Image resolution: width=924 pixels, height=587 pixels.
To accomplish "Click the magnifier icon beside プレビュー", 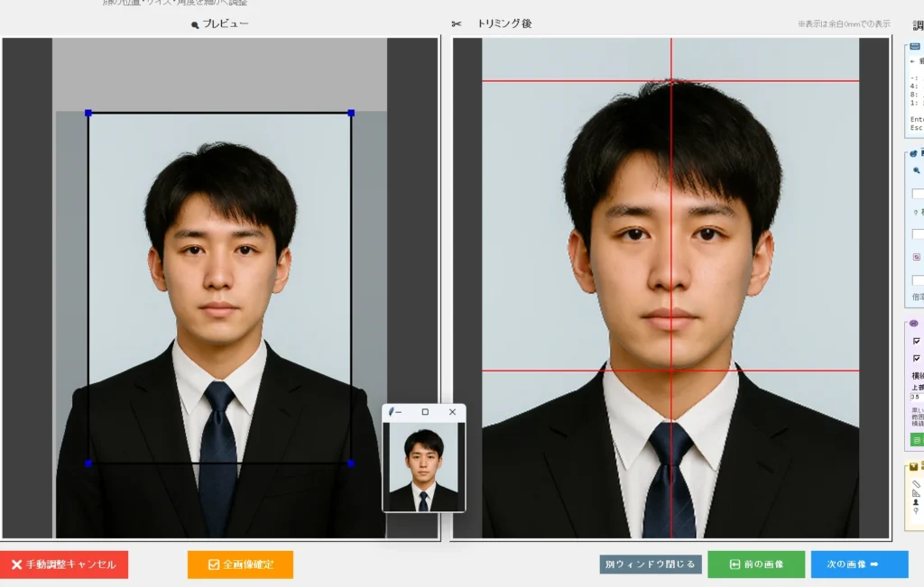I will 195,24.
